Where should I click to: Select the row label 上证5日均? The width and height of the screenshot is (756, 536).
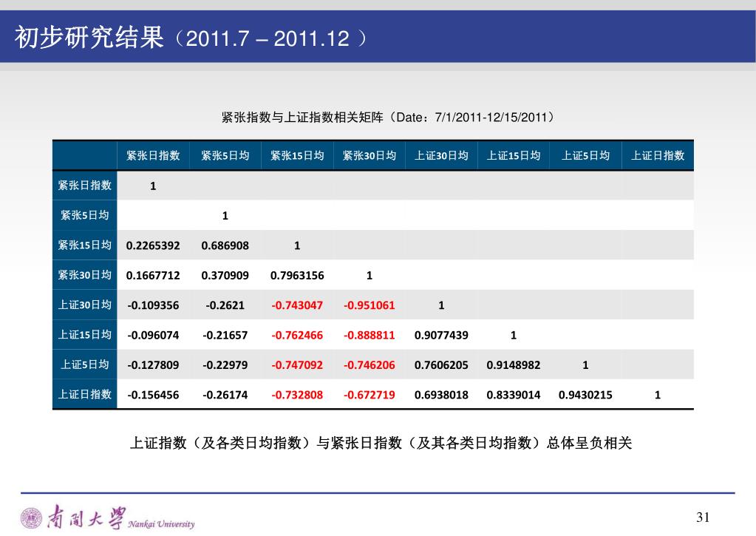85,364
